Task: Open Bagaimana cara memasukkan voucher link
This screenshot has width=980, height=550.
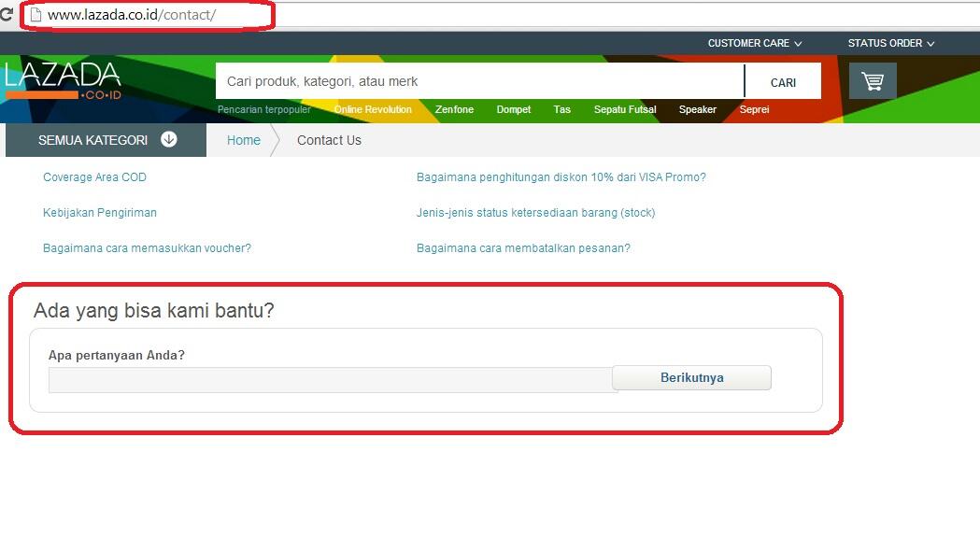Action: coord(147,248)
